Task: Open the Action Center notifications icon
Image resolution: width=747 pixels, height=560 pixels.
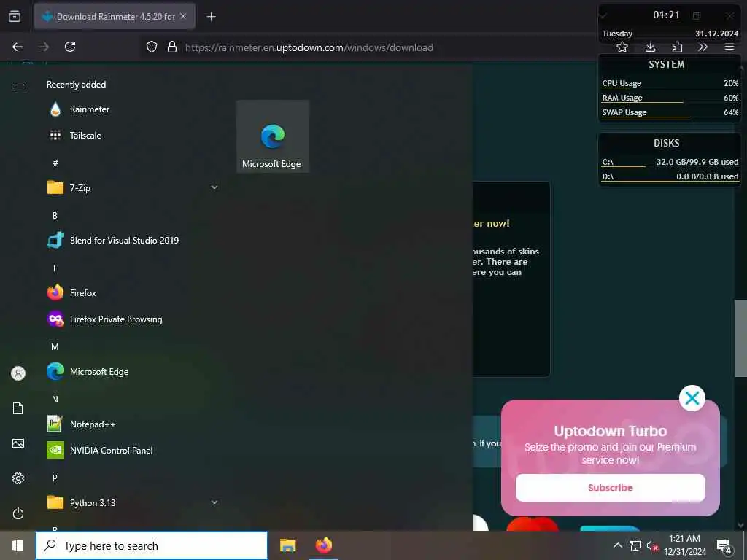Action: (724, 546)
